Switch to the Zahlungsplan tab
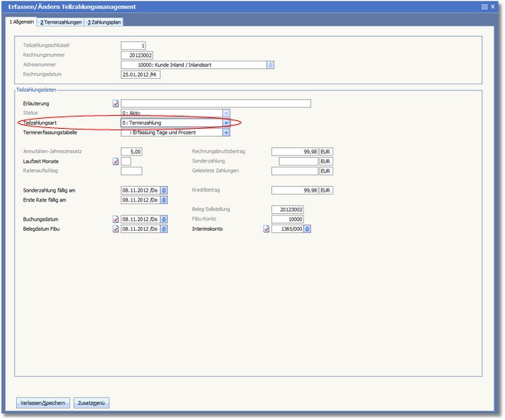The image size is (505, 420). (x=104, y=22)
